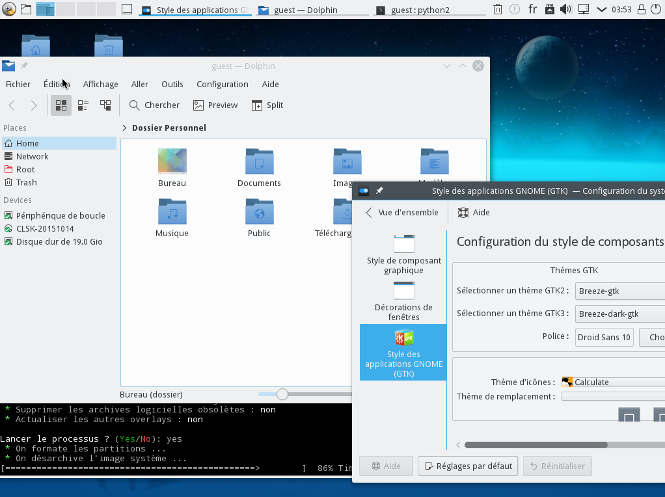The height and width of the screenshot is (497, 665).
Task: Adjust the Dolphin icon zoom slider
Action: point(282,394)
